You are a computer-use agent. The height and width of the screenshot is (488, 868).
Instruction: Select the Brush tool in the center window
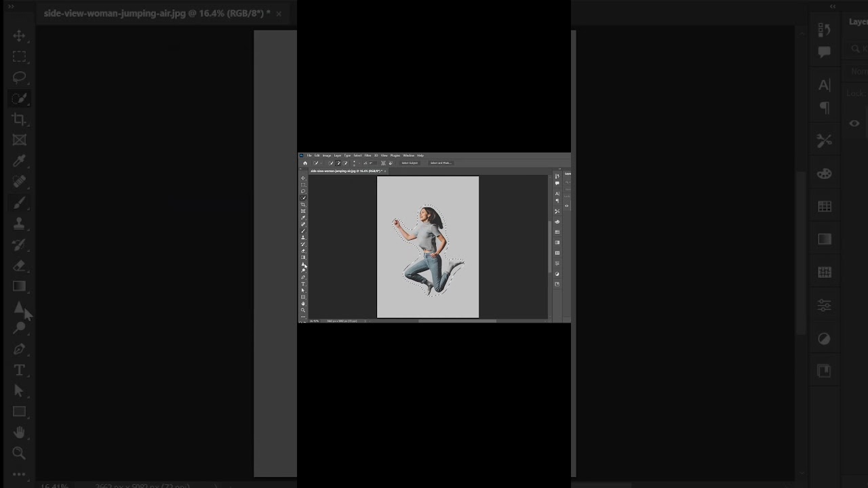[x=303, y=231]
